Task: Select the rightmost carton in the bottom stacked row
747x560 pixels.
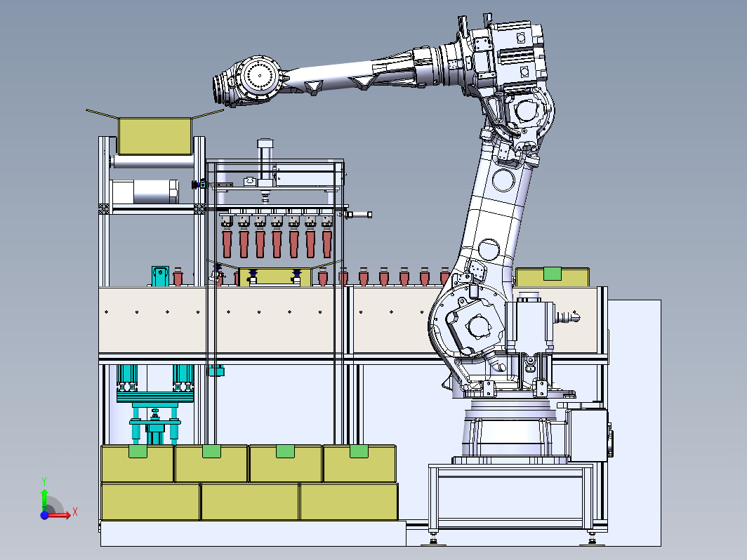Action: coord(349,502)
